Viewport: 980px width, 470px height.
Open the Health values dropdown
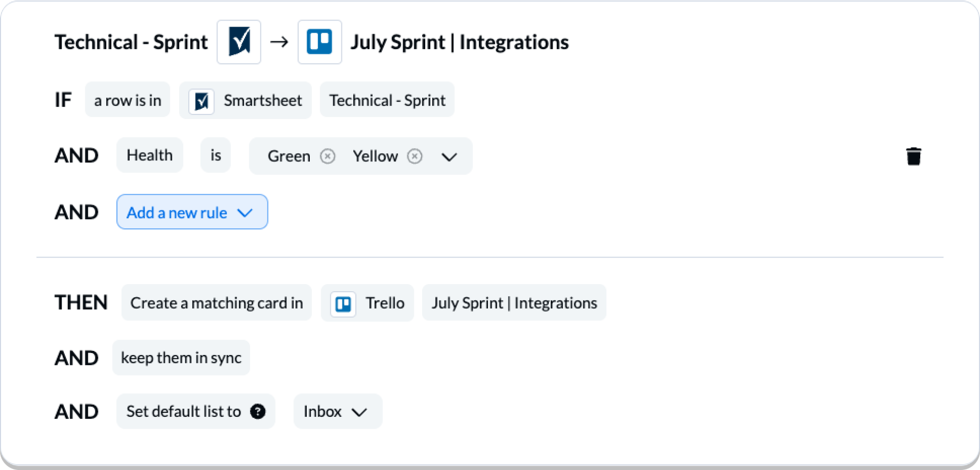[x=449, y=157]
